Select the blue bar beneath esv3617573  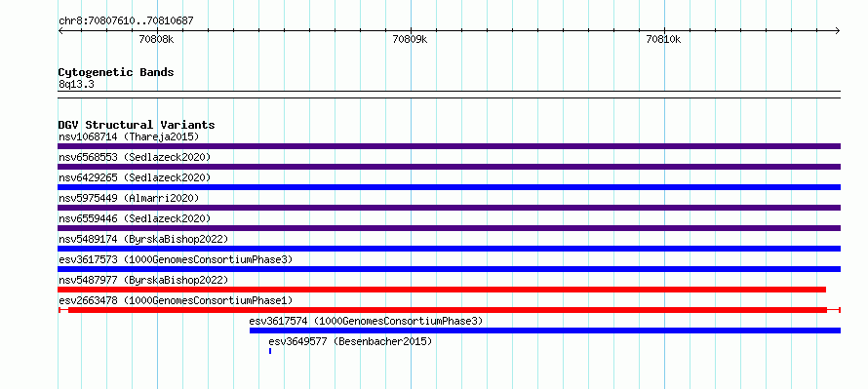449,269
